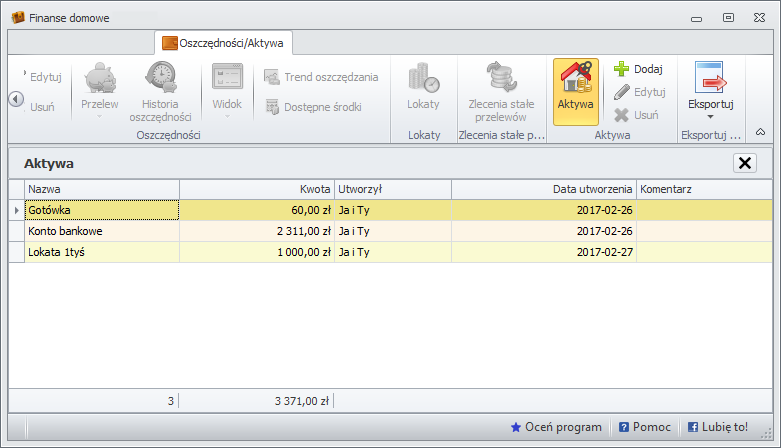This screenshot has height=448, width=781.
Task: Switch to Oszczędności/Aktywa tab
Action: tap(224, 43)
